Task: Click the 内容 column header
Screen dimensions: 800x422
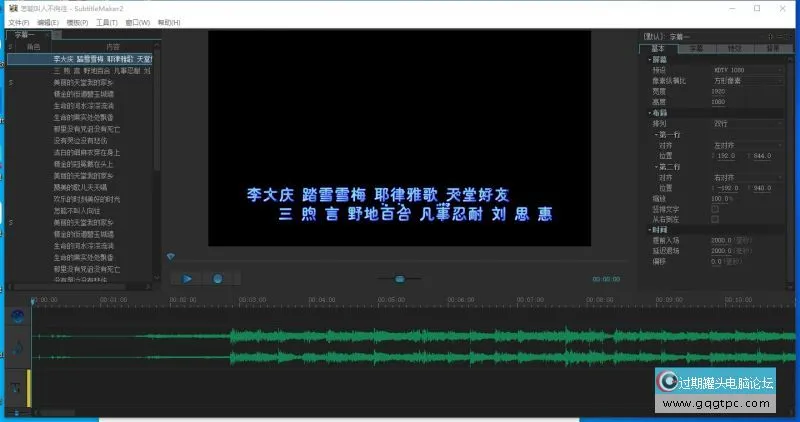Action: coord(113,46)
